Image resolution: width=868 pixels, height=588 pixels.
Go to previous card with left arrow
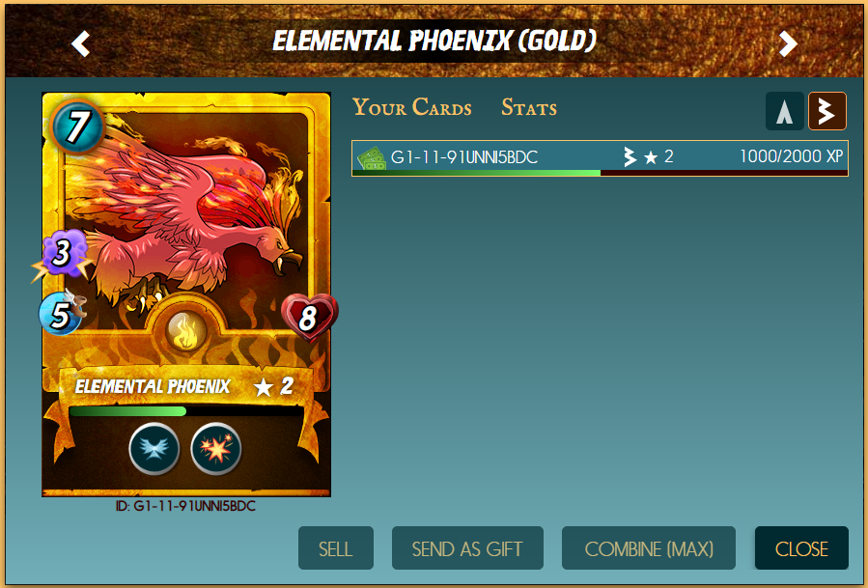81,43
